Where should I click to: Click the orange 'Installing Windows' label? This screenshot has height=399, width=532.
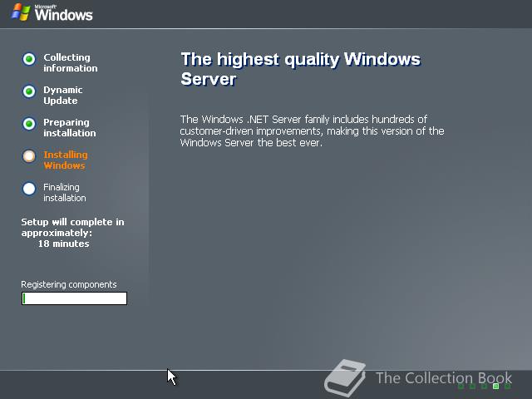pos(66,160)
